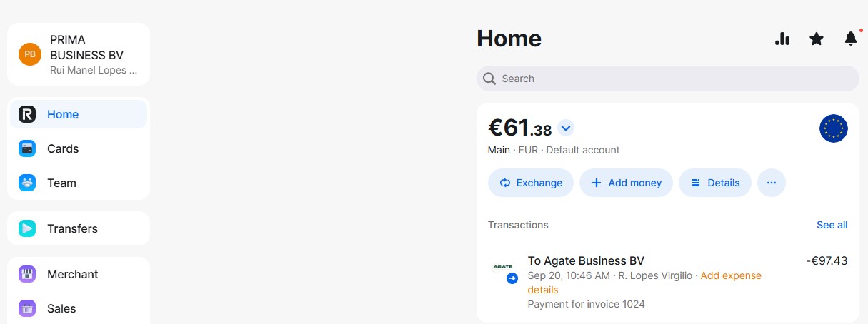868x324 pixels.
Task: Click See all transactions link
Action: 832,225
